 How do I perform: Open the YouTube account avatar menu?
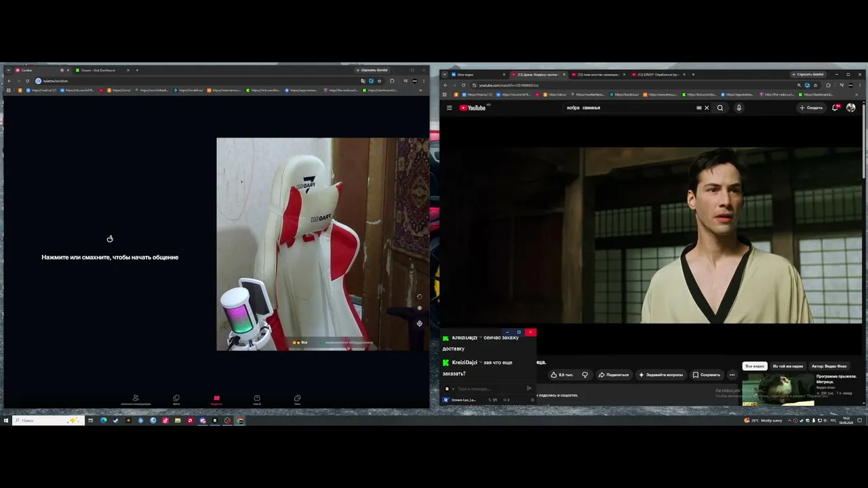pos(851,108)
